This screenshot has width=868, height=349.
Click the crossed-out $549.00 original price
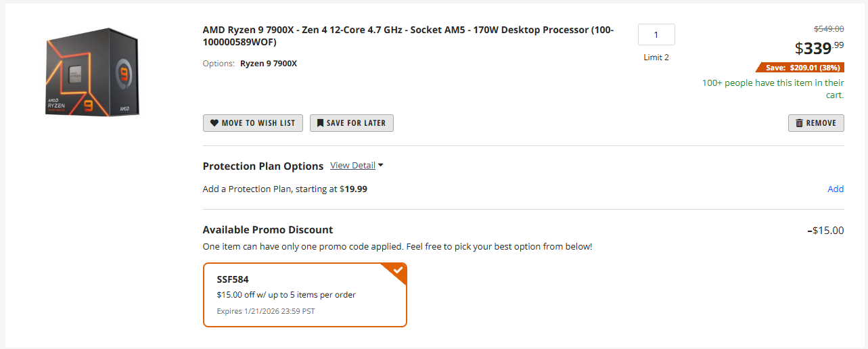pyautogui.click(x=829, y=28)
